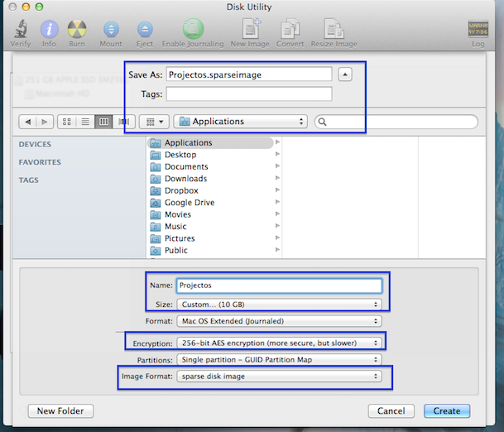Click the Eject toolbar icon
The width and height of the screenshot is (504, 432).
(144, 31)
